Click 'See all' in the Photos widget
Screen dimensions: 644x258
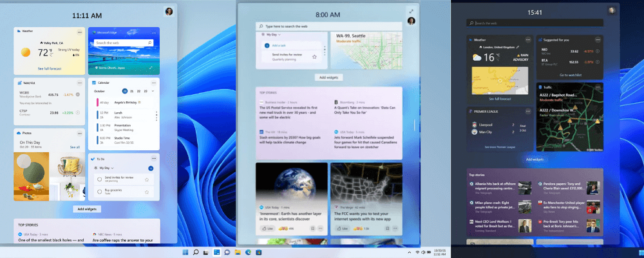pyautogui.click(x=75, y=147)
